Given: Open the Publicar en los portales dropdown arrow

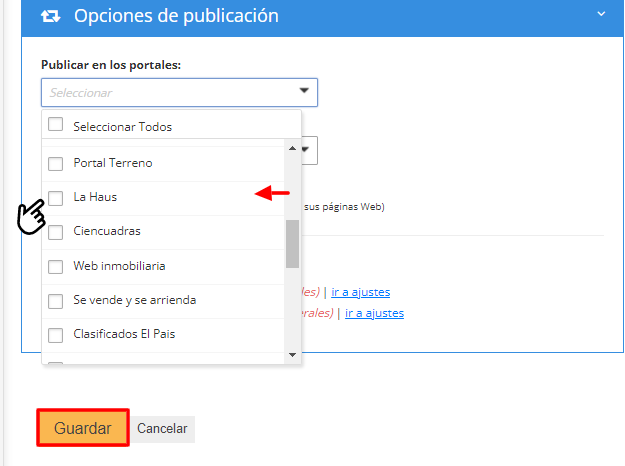Looking at the screenshot, I should [305, 92].
